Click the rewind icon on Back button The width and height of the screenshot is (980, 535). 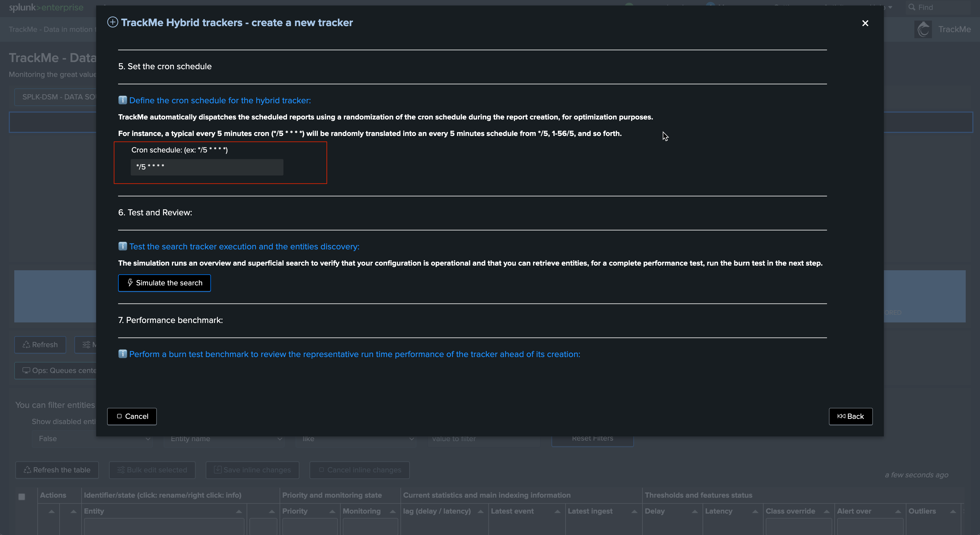pyautogui.click(x=842, y=416)
